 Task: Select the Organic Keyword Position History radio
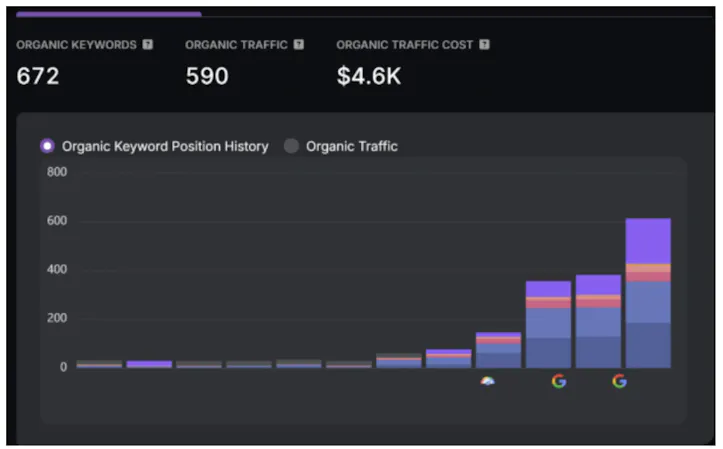tap(47, 146)
